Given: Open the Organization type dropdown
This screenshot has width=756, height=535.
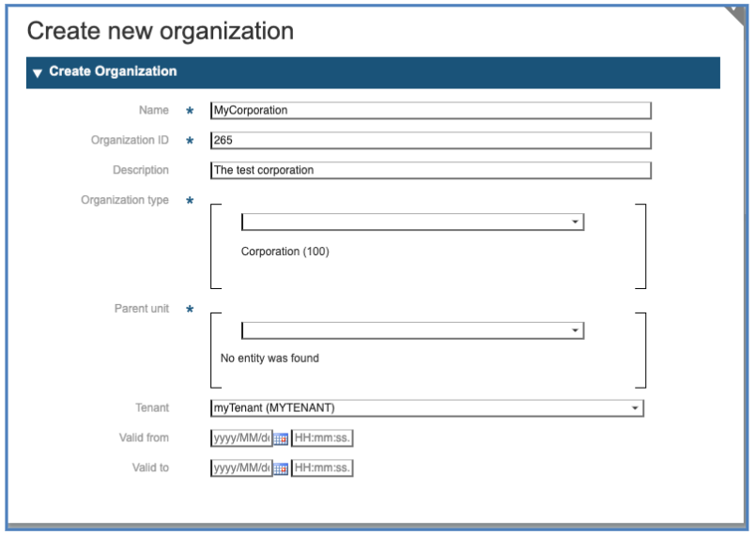Looking at the screenshot, I should (x=574, y=222).
